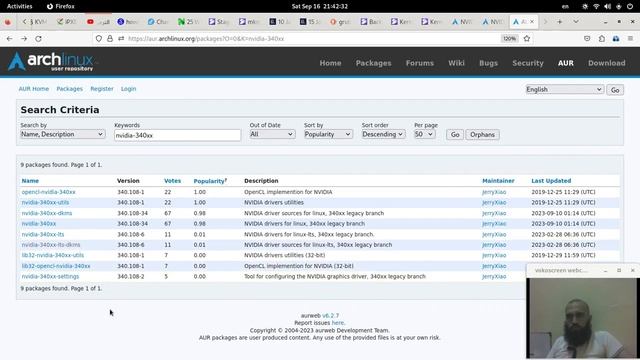Open the Pocket save icon in toolbar
This screenshot has height=360, width=640.
tap(587, 38)
